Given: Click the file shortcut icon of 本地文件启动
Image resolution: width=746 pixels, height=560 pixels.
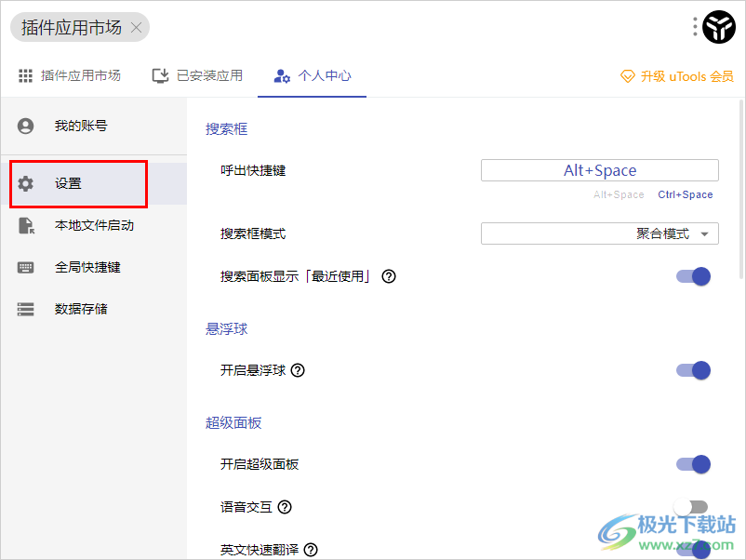Looking at the screenshot, I should [26, 225].
